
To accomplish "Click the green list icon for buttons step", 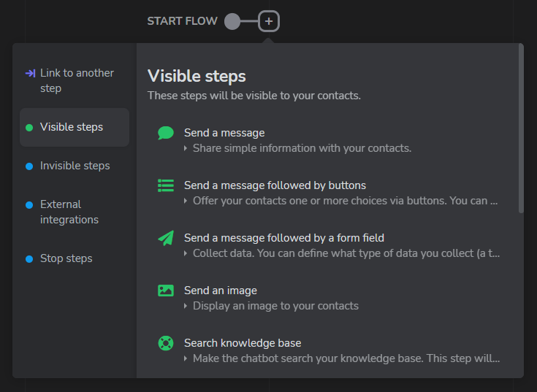I will pyautogui.click(x=166, y=185).
